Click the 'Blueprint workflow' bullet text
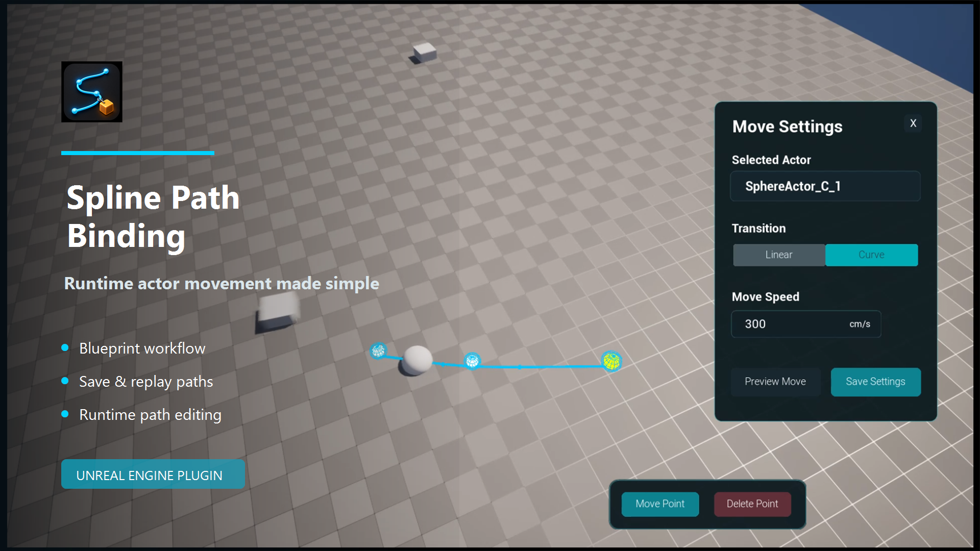 [x=142, y=348]
